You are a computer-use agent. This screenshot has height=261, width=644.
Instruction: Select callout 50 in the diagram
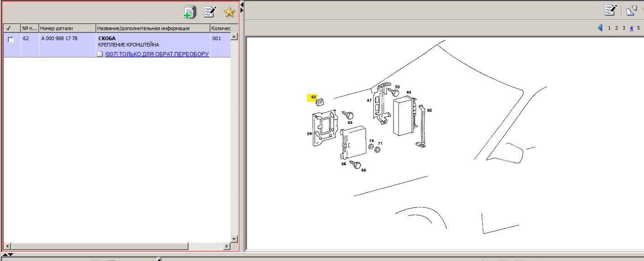coord(429,110)
